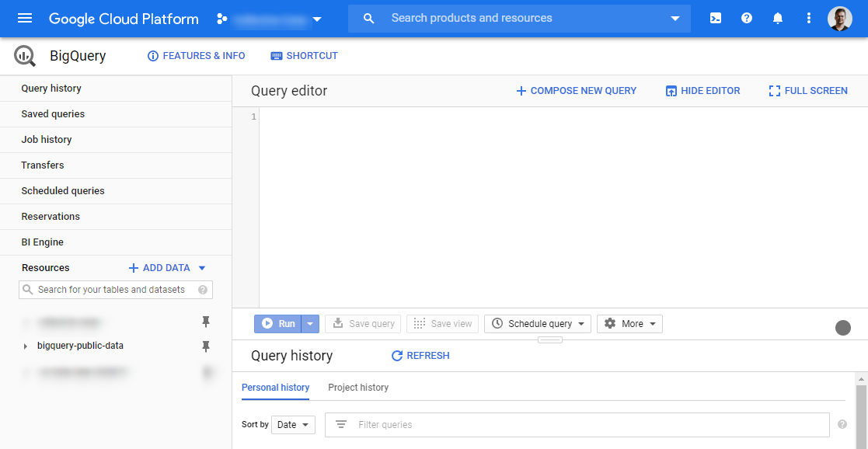This screenshot has width=868, height=449.
Task: Click the ADD DATA button
Action: click(159, 268)
